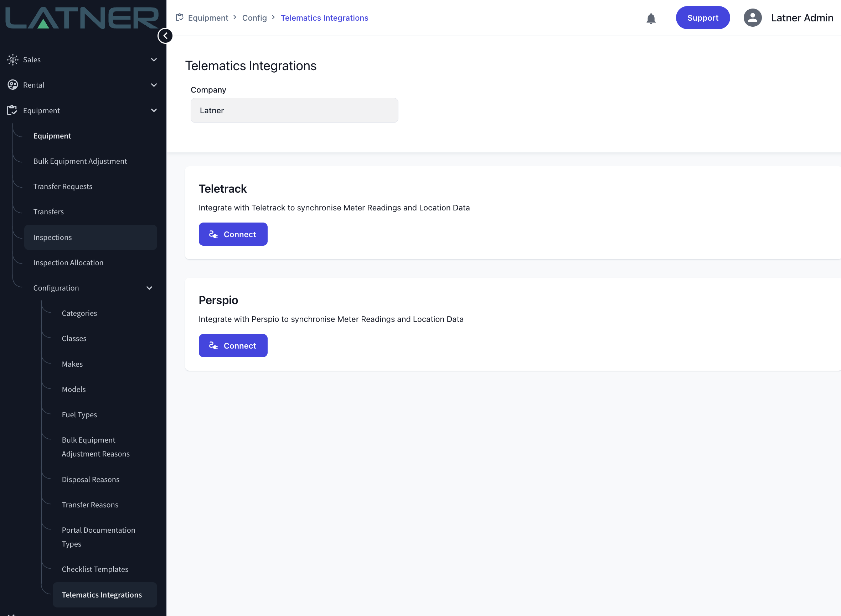
Task: Expand the Rental menu chevron
Action: pyautogui.click(x=154, y=85)
